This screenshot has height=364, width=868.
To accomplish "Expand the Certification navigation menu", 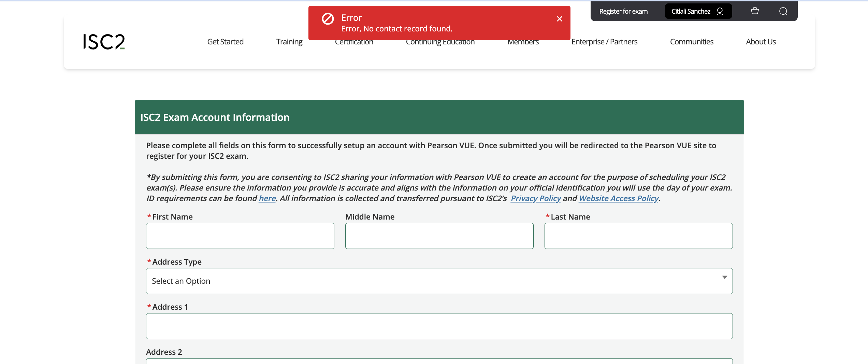I will tap(354, 41).
